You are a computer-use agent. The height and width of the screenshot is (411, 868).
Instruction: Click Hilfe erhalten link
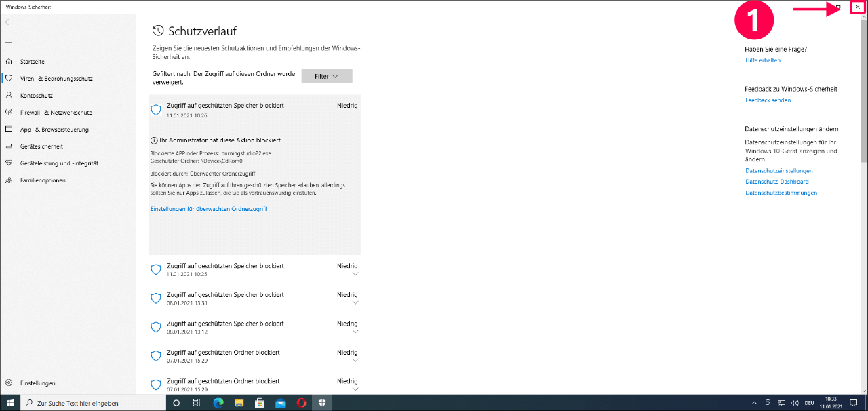763,60
